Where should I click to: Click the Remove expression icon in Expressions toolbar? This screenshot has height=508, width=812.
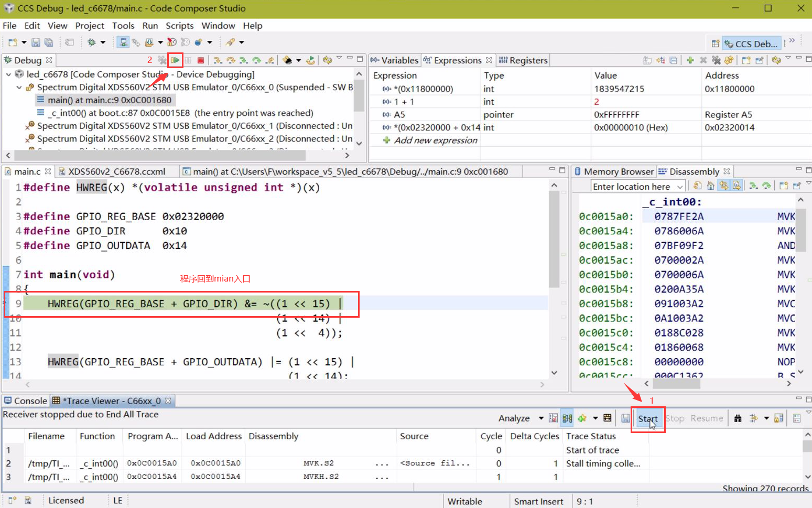(702, 60)
